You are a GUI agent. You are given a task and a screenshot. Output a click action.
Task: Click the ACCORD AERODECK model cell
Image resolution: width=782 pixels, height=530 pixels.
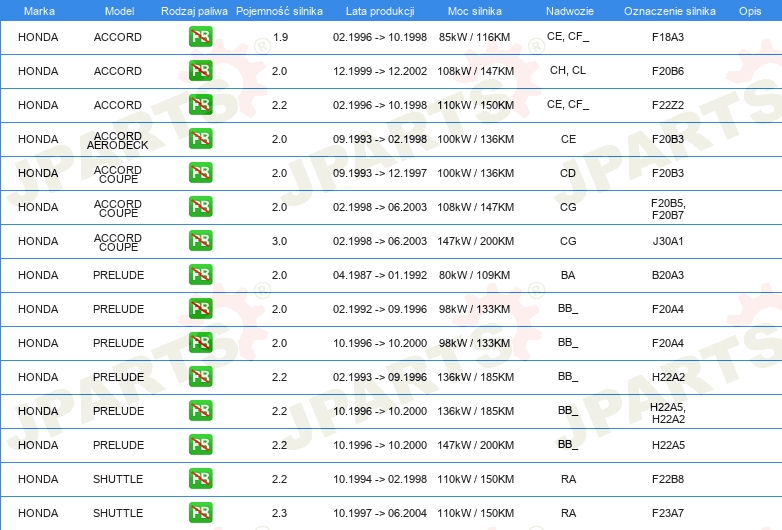[118, 140]
